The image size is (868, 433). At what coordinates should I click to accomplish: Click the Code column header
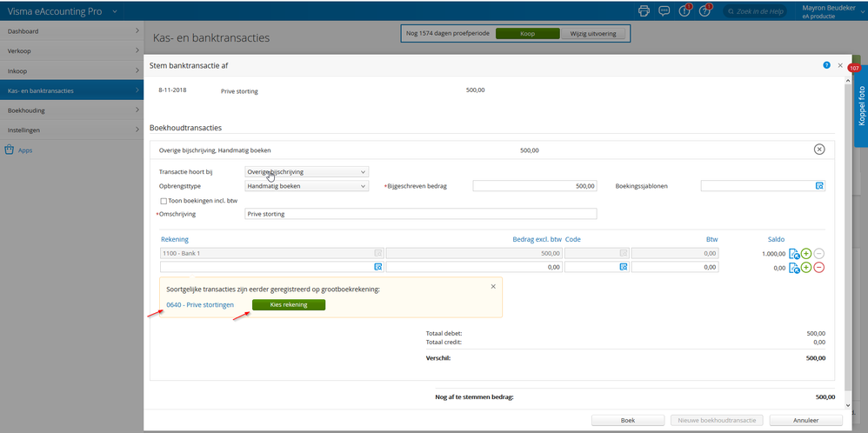(x=573, y=239)
